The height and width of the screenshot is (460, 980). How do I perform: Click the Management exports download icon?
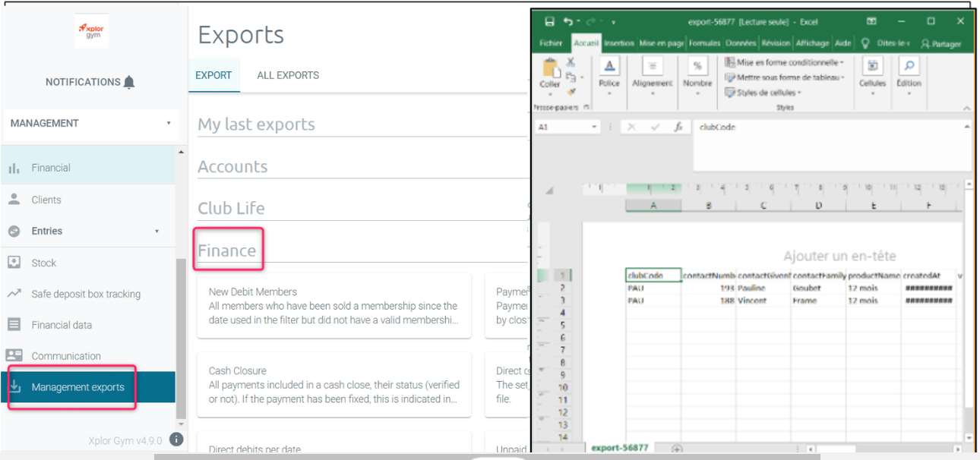point(14,386)
